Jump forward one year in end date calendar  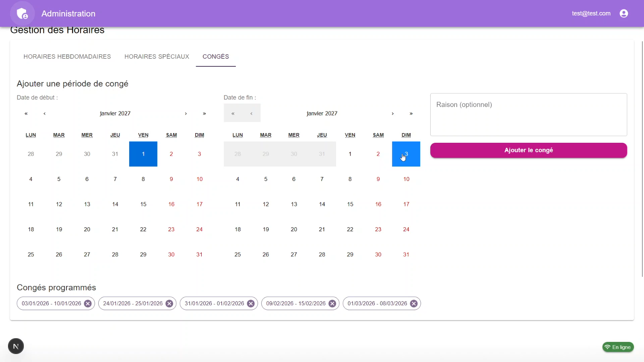(411, 114)
